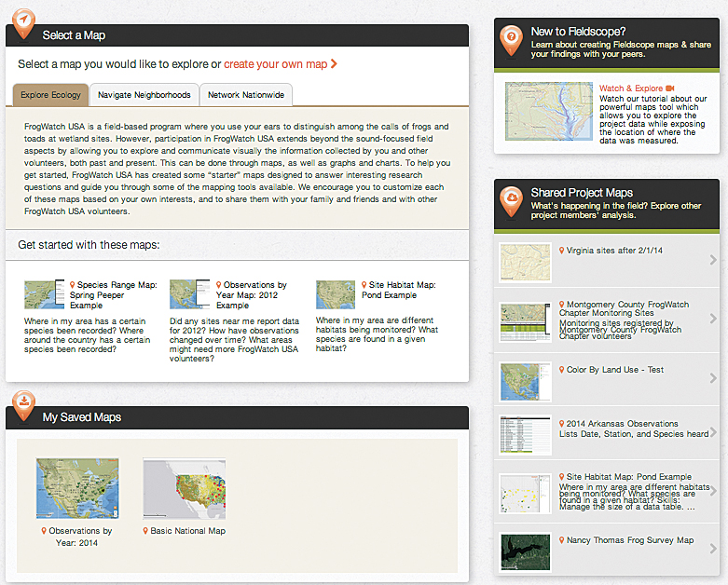Click the 'Get started with these maps:' heading
728x585 pixels.
pos(89,244)
